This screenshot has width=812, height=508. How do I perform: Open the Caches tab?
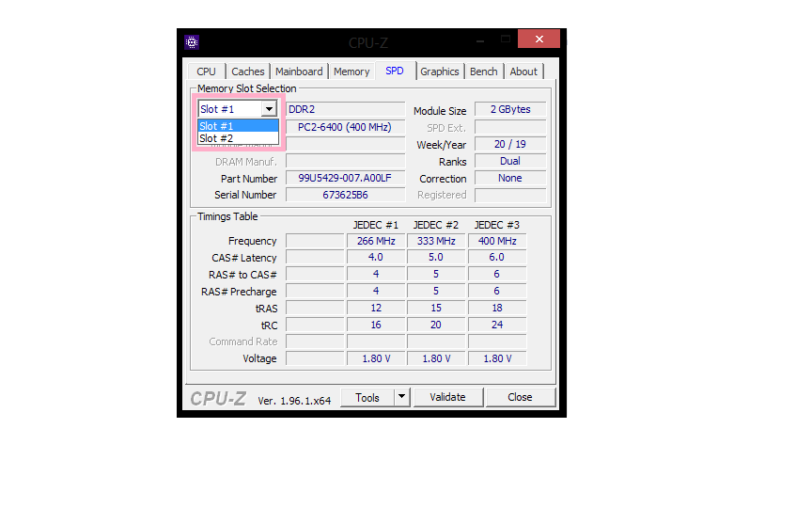point(247,71)
